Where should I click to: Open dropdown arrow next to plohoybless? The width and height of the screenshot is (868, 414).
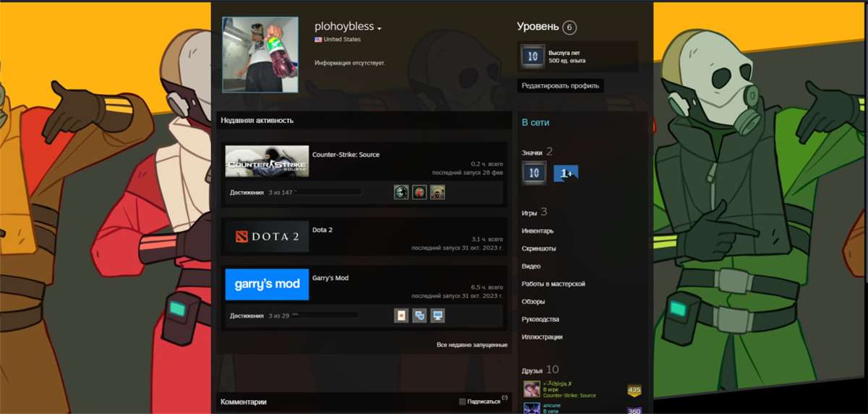tap(379, 29)
